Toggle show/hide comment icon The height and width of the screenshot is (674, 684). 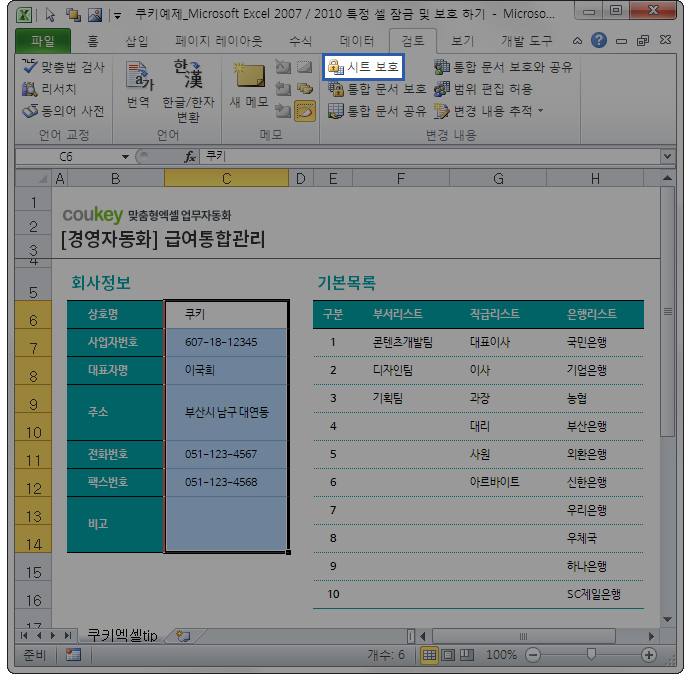305,67
